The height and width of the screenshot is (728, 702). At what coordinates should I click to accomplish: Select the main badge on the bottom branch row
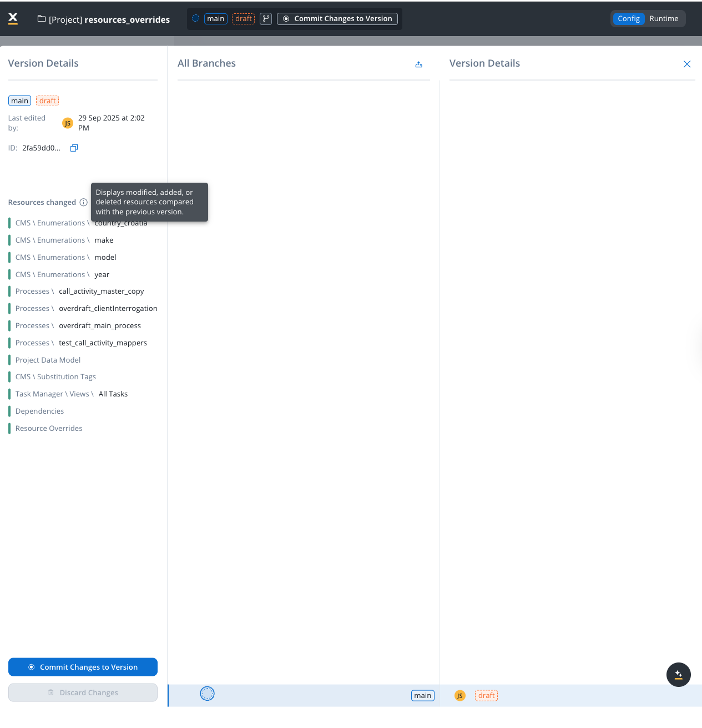click(x=422, y=695)
